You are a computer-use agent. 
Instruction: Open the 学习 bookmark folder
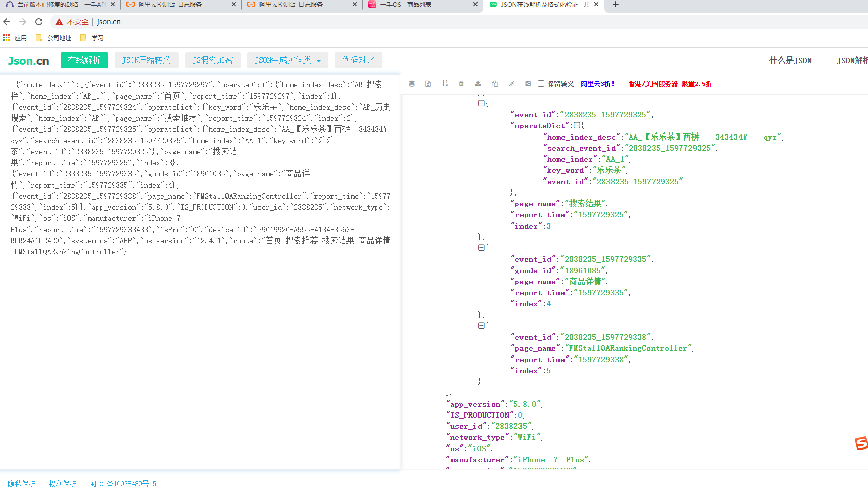coord(92,38)
